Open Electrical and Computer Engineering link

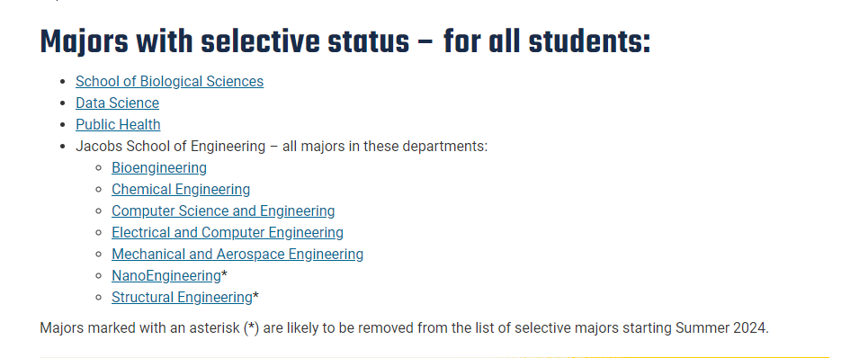(x=228, y=232)
